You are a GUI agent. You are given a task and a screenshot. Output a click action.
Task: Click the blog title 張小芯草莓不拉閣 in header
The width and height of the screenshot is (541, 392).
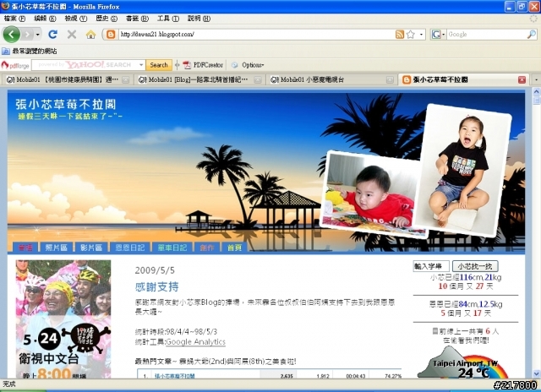66,104
